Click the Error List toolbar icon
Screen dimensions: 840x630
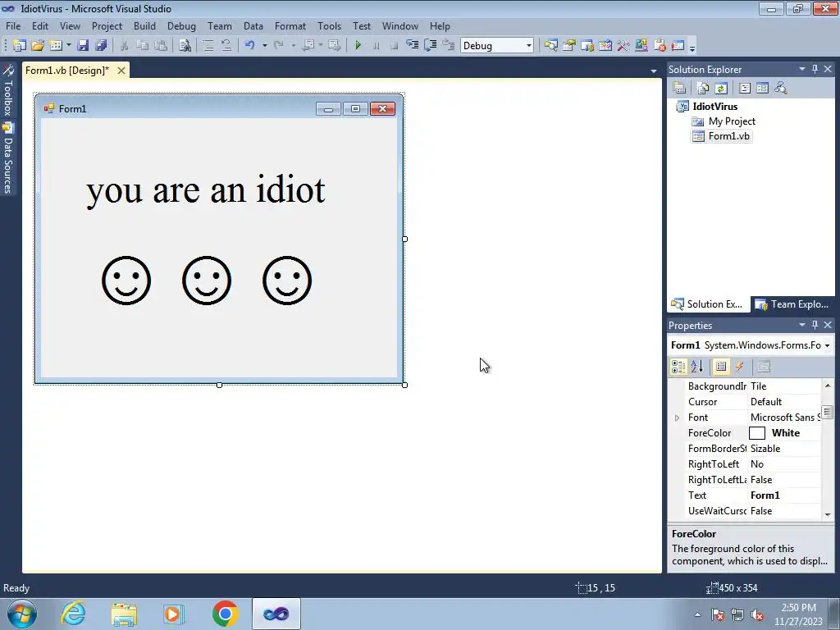660,46
